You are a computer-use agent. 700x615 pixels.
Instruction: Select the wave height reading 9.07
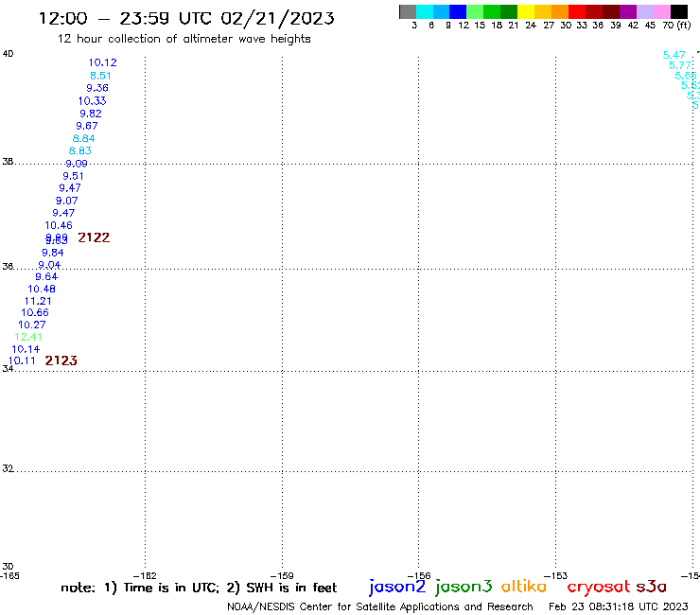(67, 201)
